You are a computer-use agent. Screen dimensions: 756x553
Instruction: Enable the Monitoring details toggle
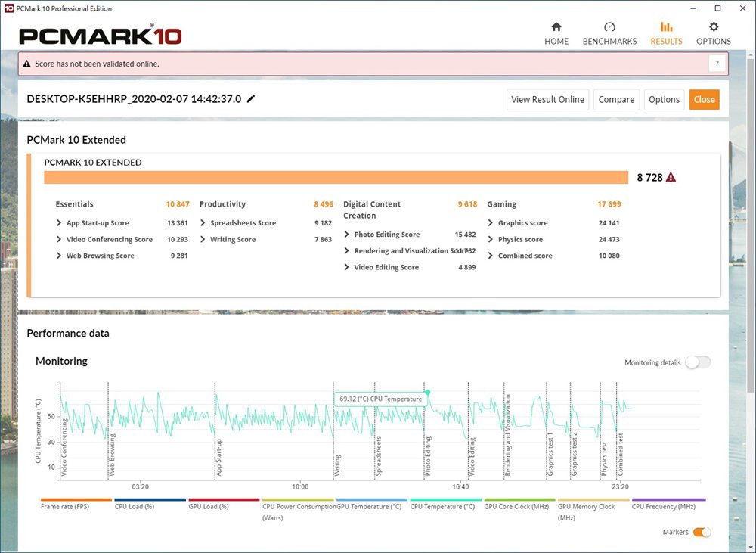(x=697, y=362)
